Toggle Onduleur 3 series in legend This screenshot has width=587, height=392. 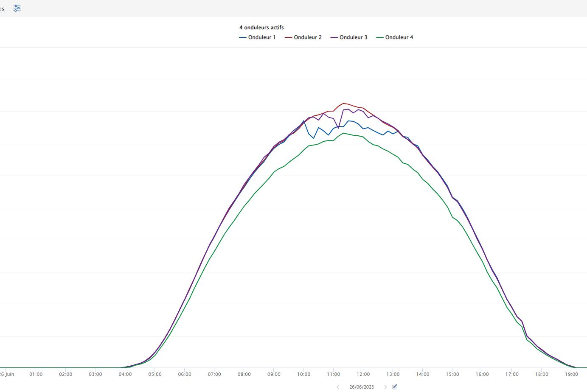[x=349, y=37]
